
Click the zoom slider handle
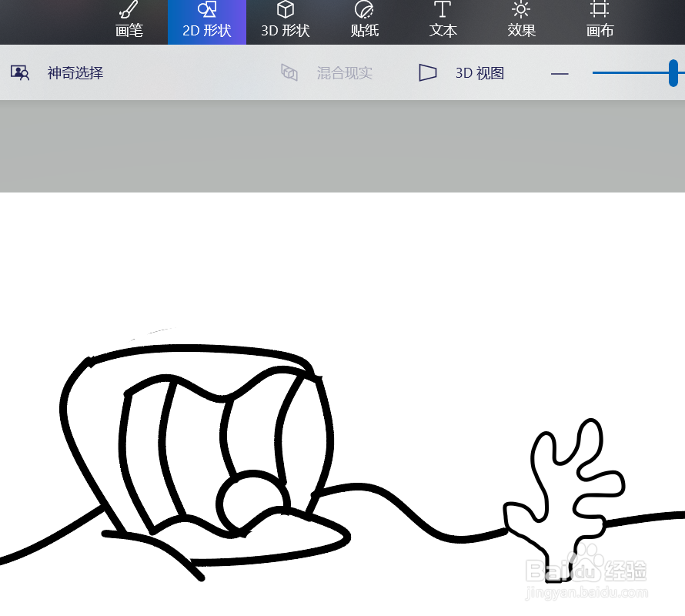(x=673, y=73)
